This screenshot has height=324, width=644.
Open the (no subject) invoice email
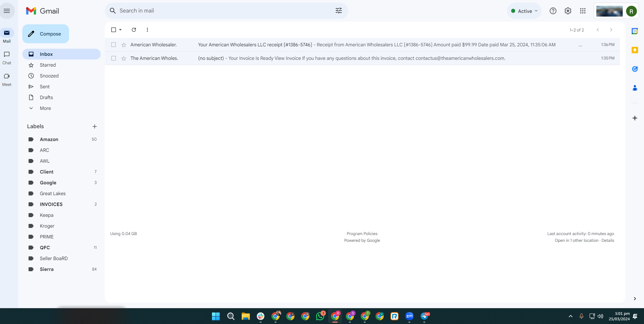[x=362, y=58]
